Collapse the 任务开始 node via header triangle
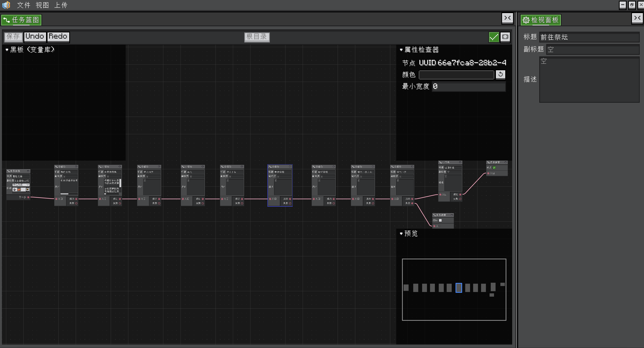The image size is (644, 348). pos(28,171)
